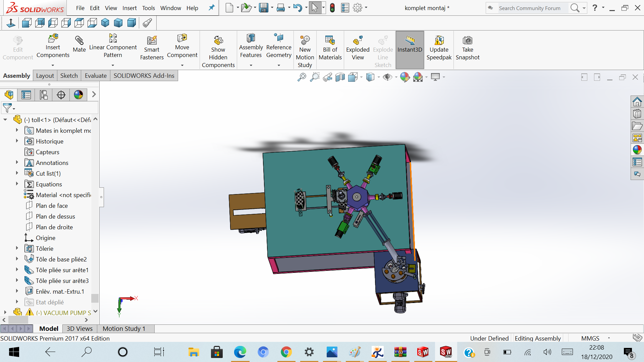Image resolution: width=644 pixels, height=362 pixels.
Task: Click Undo arrow icon
Action: point(297,8)
